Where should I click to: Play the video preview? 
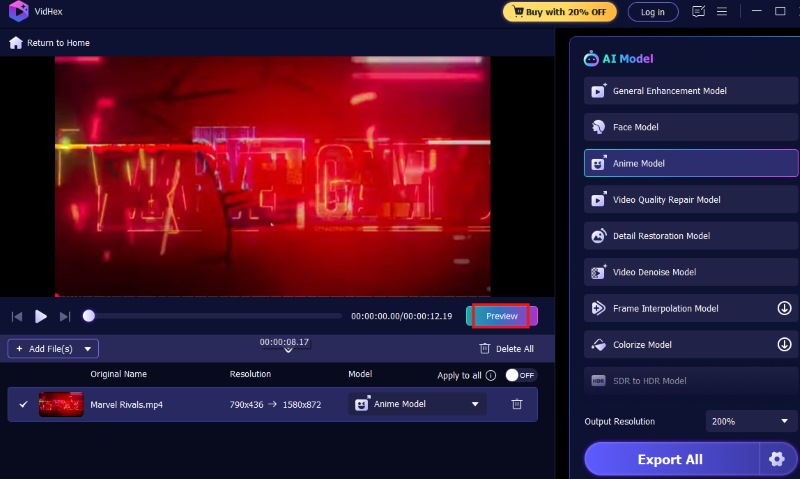pos(41,316)
